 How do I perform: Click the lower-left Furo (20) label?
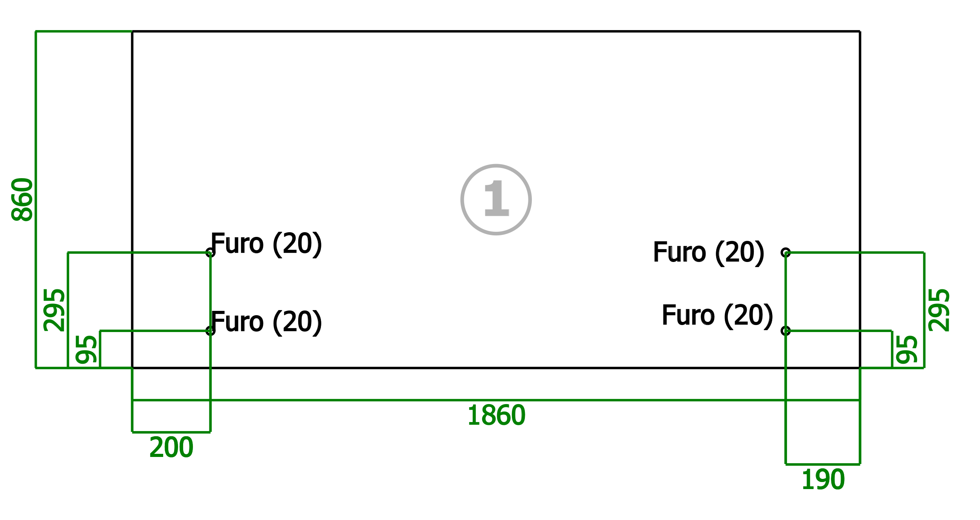point(266,323)
